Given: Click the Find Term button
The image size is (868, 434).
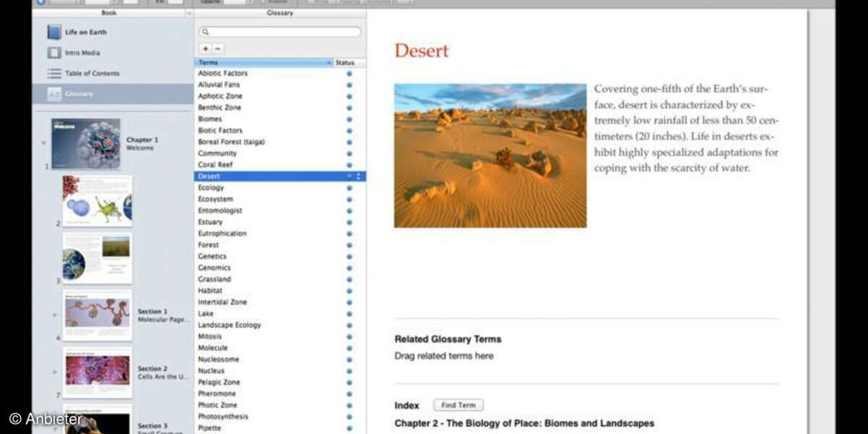Looking at the screenshot, I should click(459, 406).
